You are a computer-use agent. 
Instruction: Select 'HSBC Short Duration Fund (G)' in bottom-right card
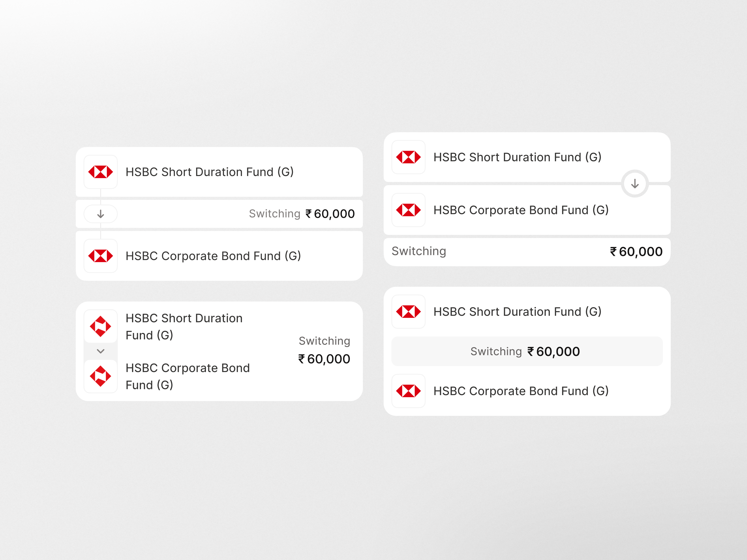point(517,312)
